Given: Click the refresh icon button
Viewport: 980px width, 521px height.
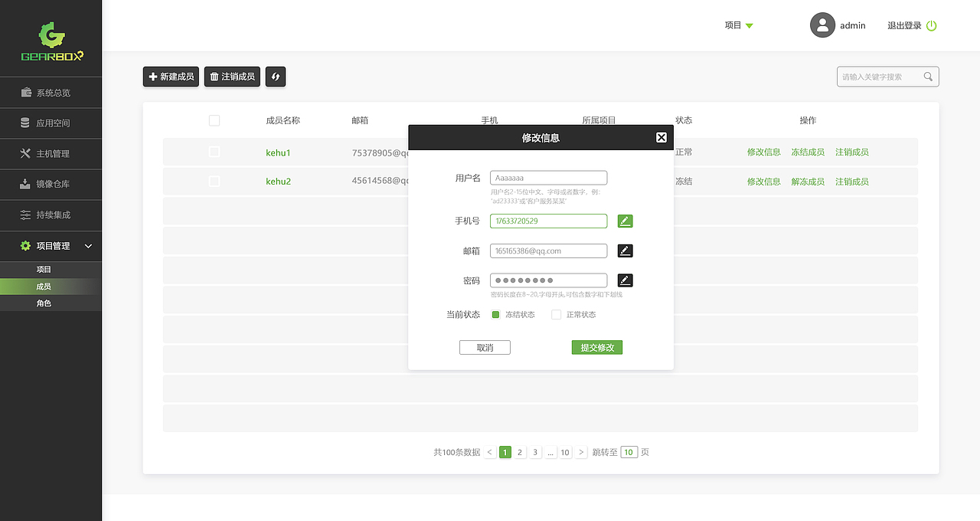Looking at the screenshot, I should click(276, 77).
